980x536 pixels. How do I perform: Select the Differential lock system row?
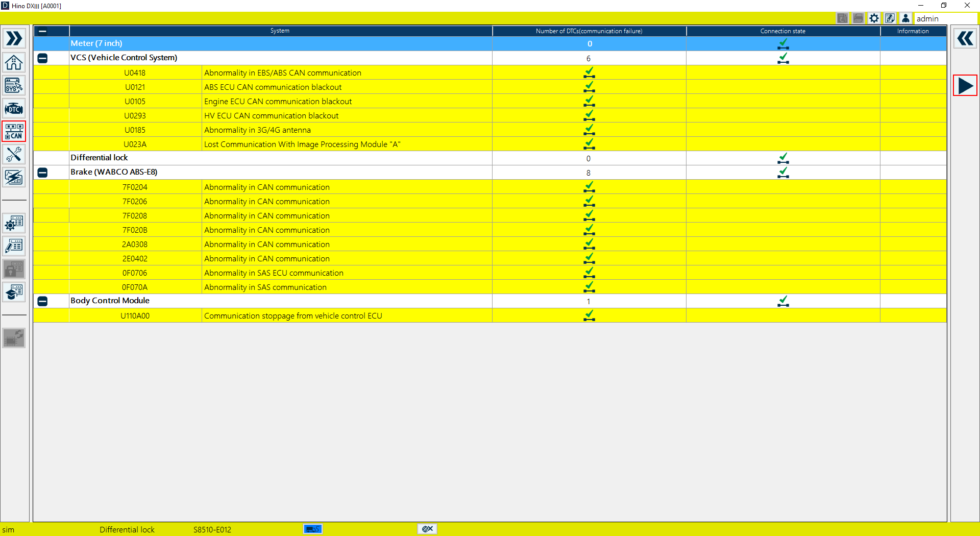pyautogui.click(x=100, y=158)
